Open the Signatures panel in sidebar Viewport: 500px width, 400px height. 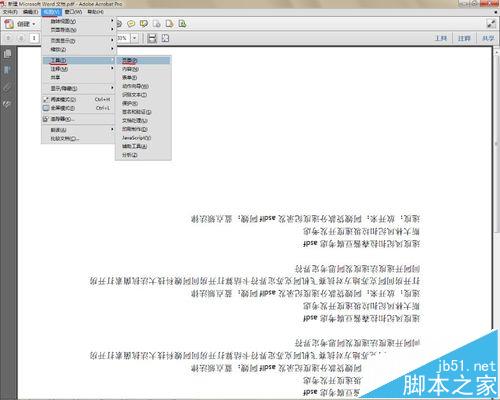[x=7, y=104]
